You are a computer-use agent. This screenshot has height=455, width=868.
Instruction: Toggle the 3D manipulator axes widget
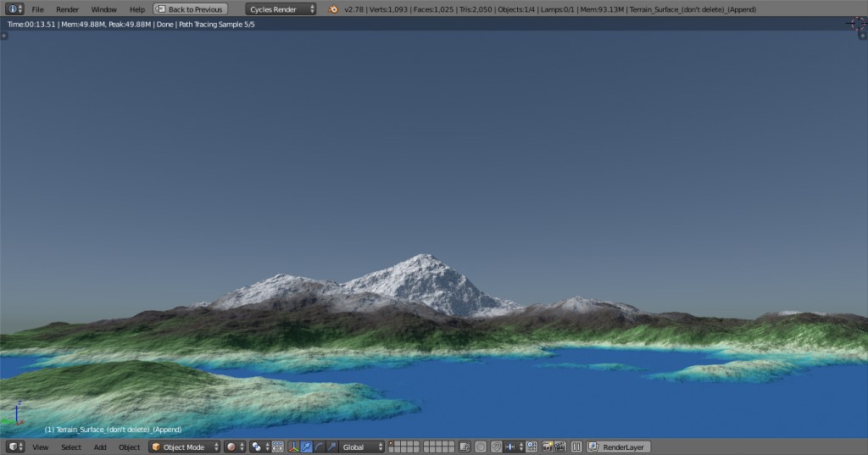click(293, 447)
